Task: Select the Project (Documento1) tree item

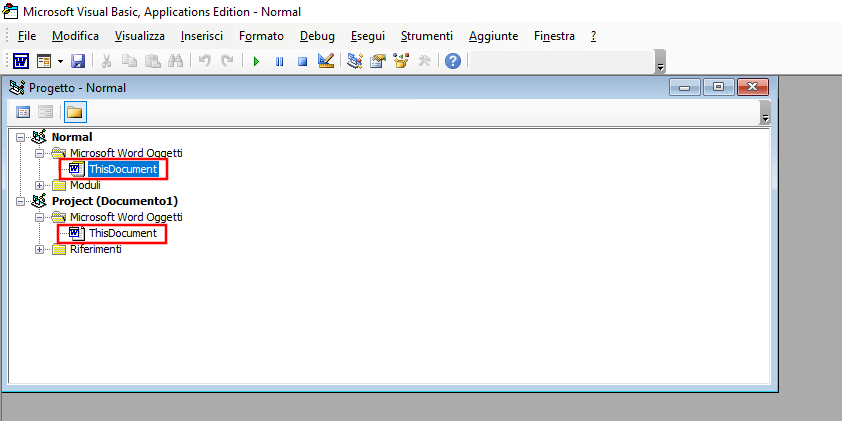Action: pyautogui.click(x=115, y=201)
